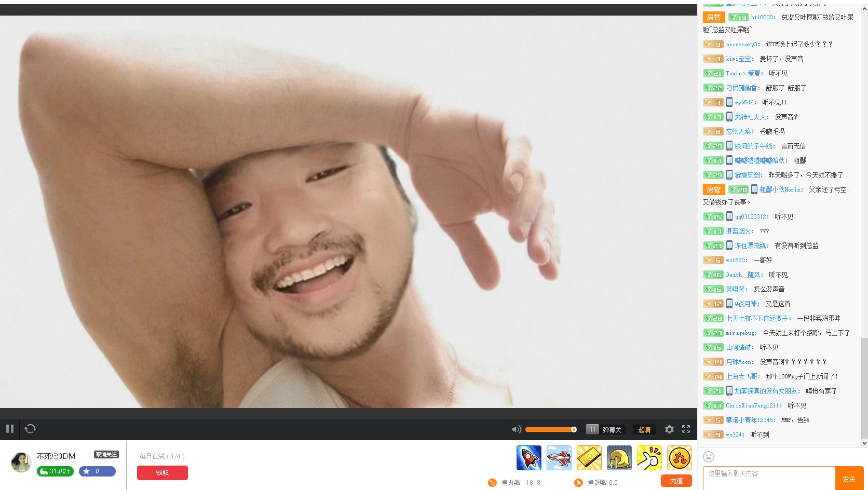868x490 pixels.
Task: Open user 月球Moon in the chat
Action: click(740, 362)
